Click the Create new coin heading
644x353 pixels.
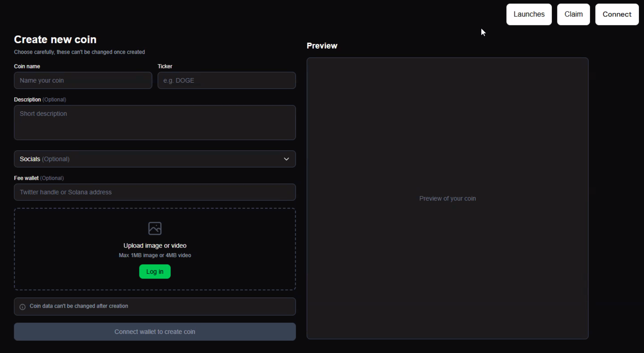pos(55,39)
